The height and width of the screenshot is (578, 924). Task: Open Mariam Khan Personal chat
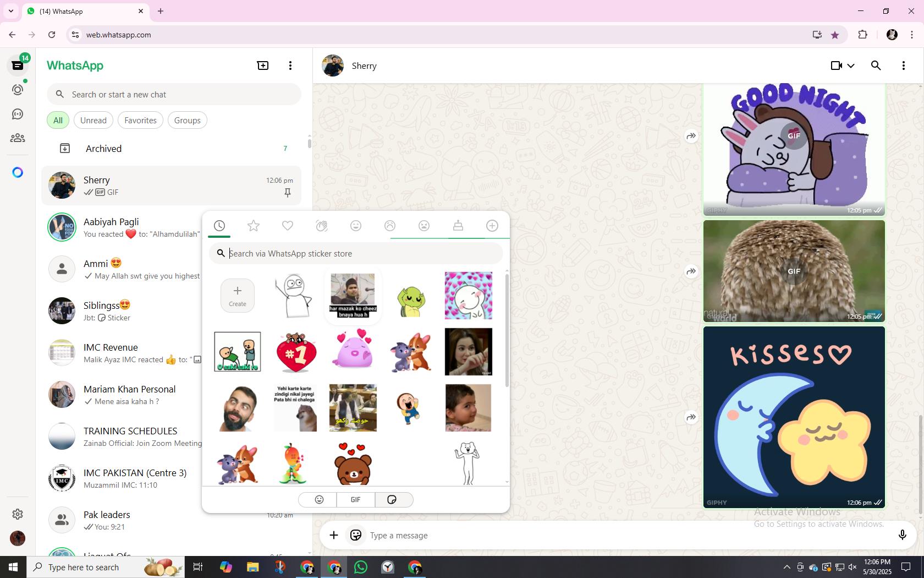pyautogui.click(x=122, y=395)
